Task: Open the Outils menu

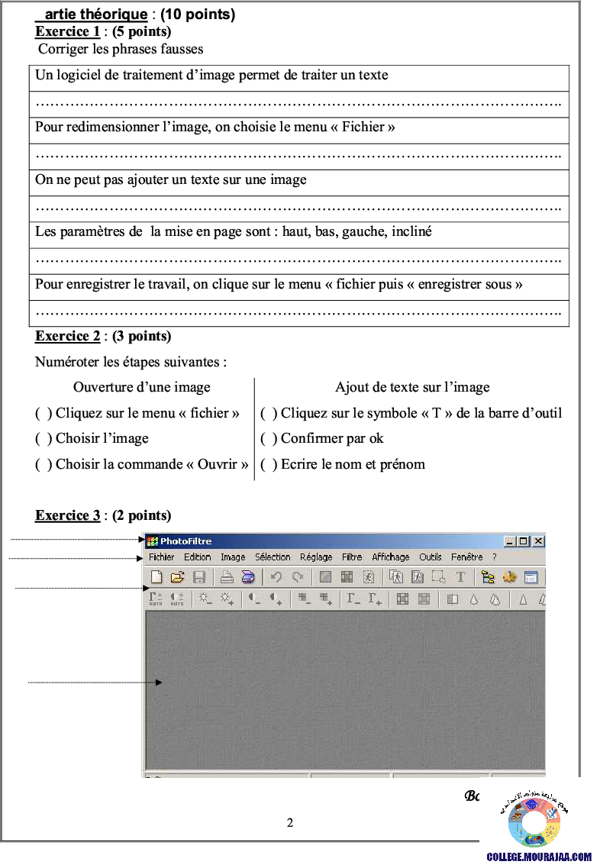Action: coord(431,557)
